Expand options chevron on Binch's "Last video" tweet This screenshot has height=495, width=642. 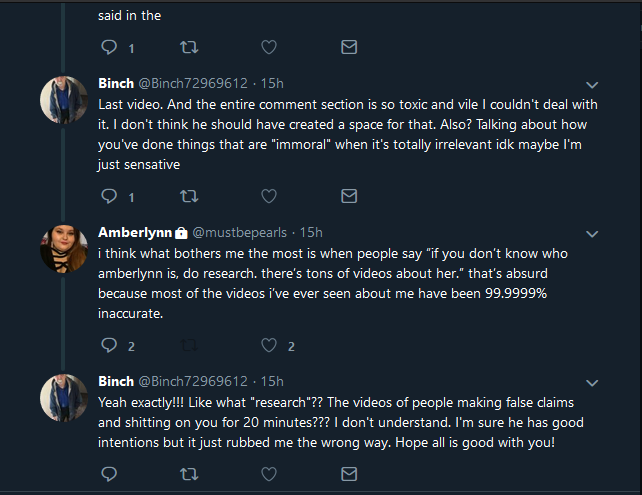(x=592, y=85)
